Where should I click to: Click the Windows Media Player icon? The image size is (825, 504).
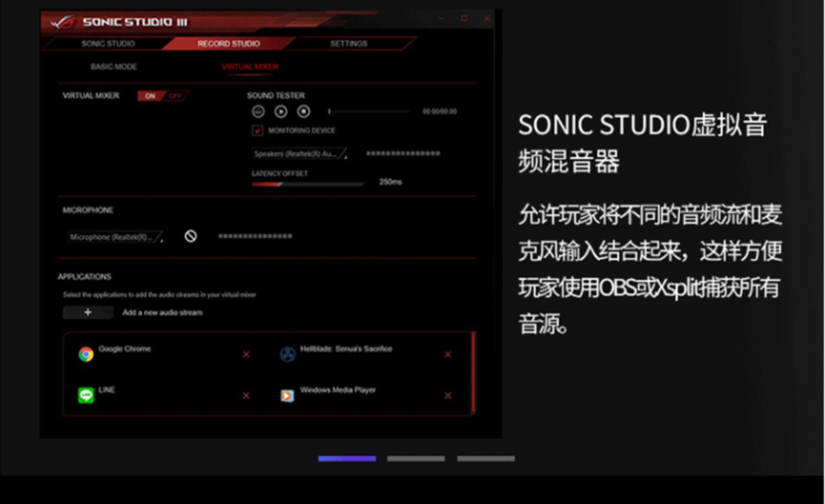[x=287, y=396]
